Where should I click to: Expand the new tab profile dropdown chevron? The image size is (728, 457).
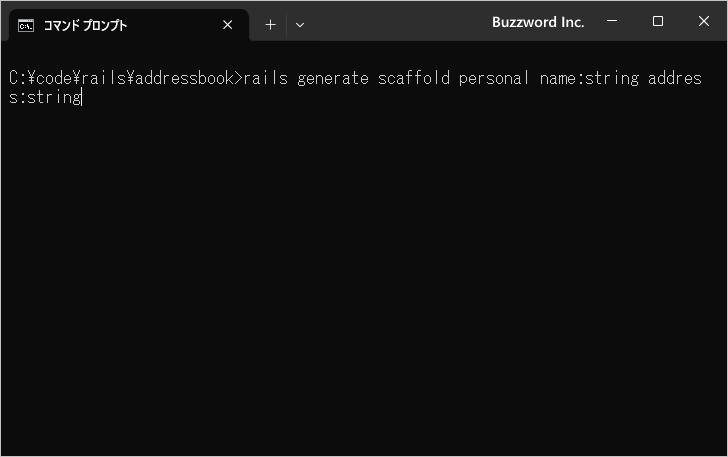tap(300, 25)
